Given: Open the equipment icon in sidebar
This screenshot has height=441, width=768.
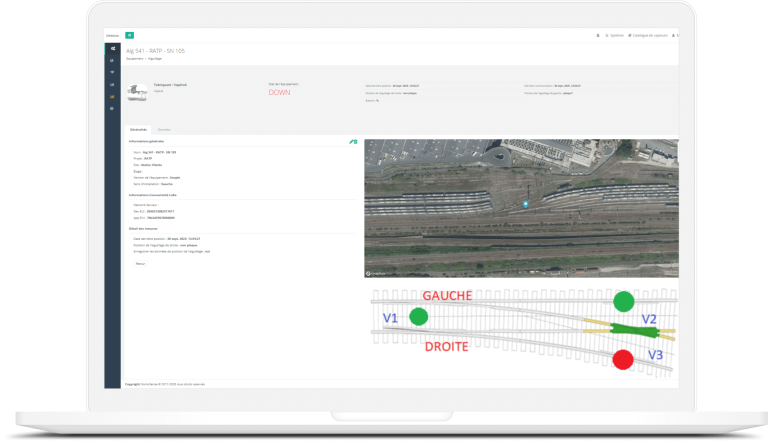Looking at the screenshot, I should (113, 48).
